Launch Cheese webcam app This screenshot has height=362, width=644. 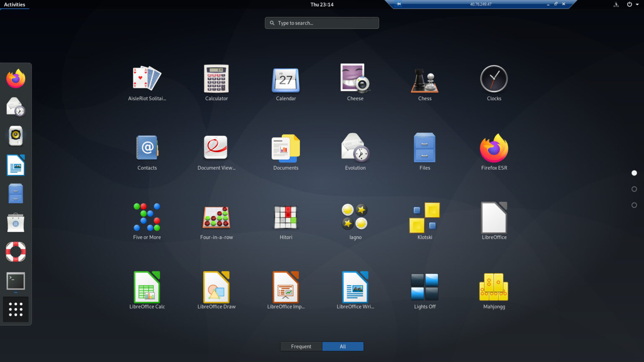coord(355,83)
